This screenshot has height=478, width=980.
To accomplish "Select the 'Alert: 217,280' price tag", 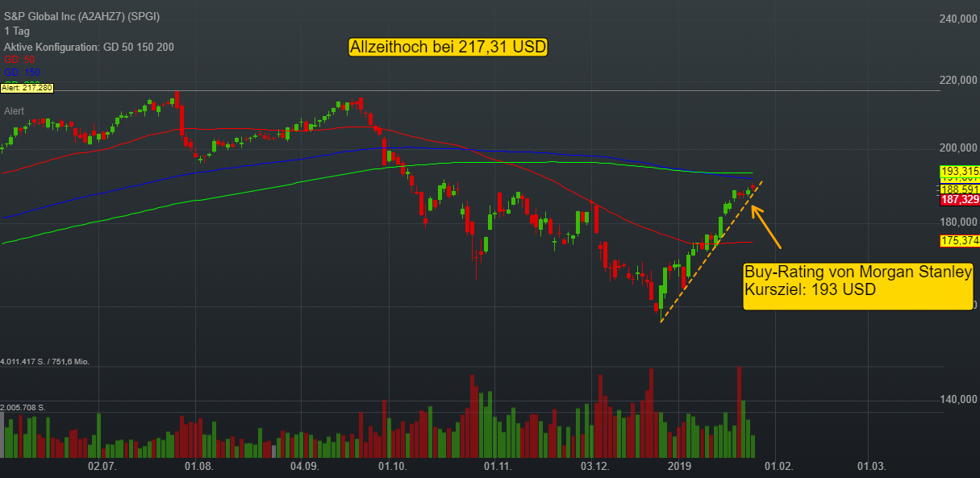I will pyautogui.click(x=27, y=87).
